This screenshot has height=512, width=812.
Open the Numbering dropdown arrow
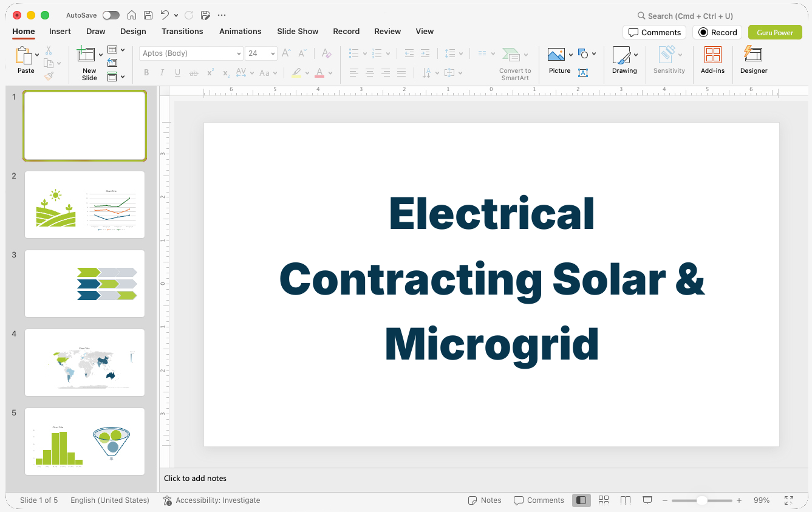pyautogui.click(x=387, y=53)
